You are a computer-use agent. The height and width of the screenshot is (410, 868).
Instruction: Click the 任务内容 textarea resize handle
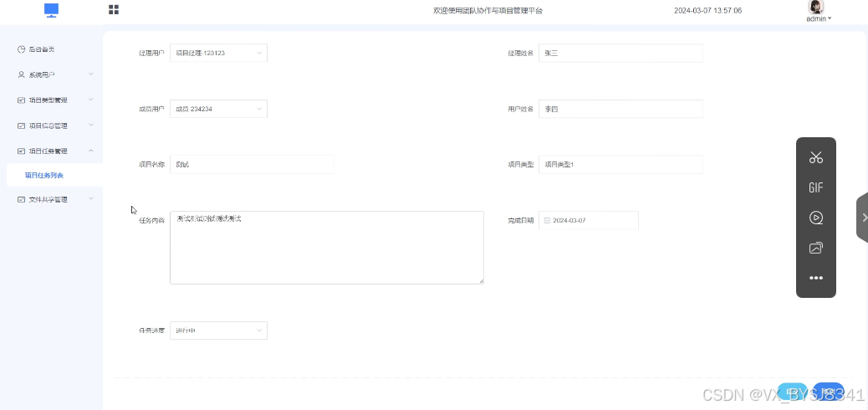pyautogui.click(x=481, y=281)
